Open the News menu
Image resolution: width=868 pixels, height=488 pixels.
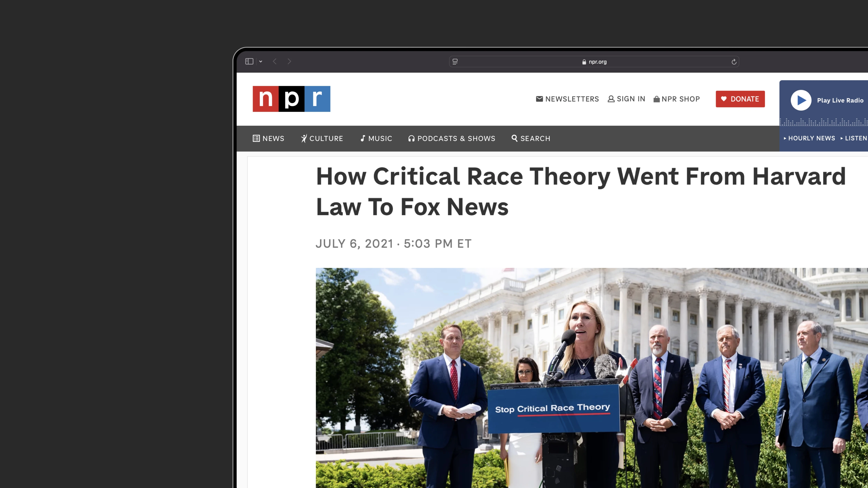[268, 138]
